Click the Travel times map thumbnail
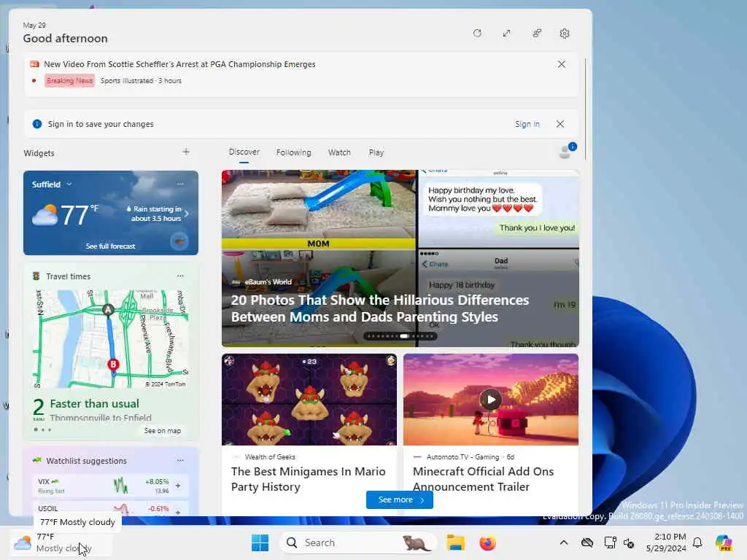The height and width of the screenshot is (560, 747). click(x=111, y=338)
